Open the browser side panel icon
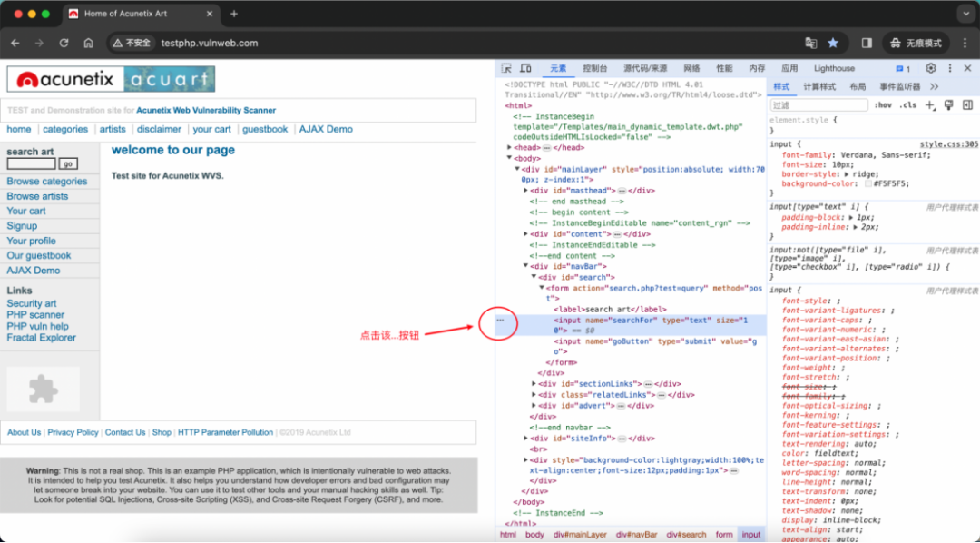This screenshot has width=980, height=543. pos(867,44)
